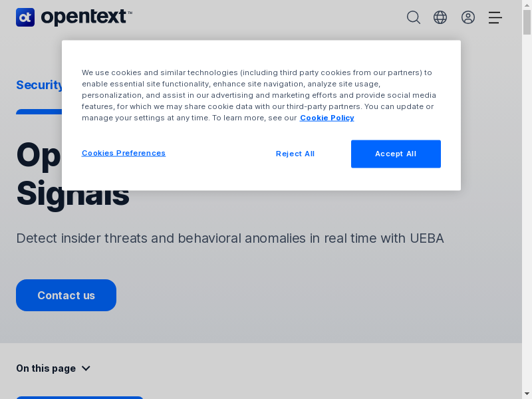
Task: Click the cookie consent message text
Action: tap(258, 94)
